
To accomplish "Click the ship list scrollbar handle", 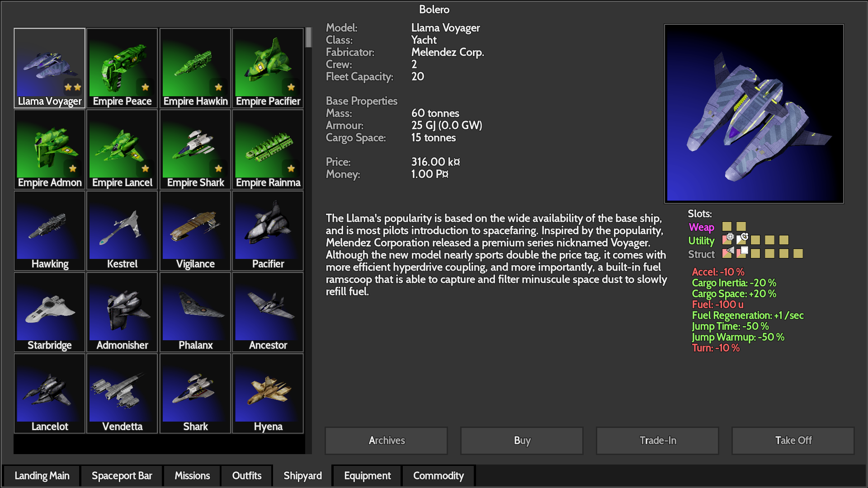I will pos(308,38).
